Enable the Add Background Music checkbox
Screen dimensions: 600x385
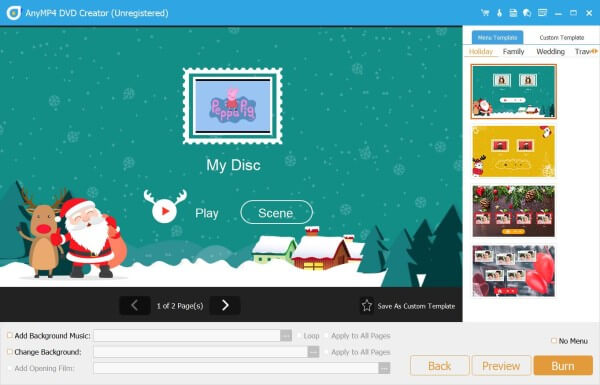[x=10, y=335]
